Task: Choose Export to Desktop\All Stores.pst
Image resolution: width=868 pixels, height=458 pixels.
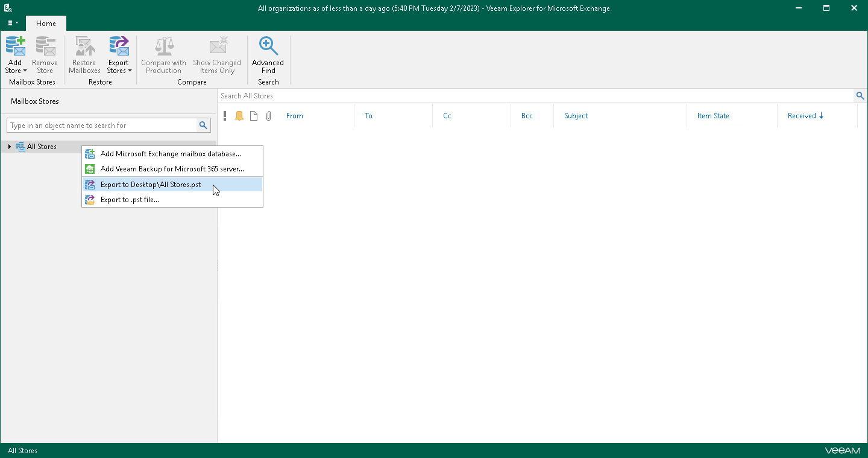Action: 150,184
